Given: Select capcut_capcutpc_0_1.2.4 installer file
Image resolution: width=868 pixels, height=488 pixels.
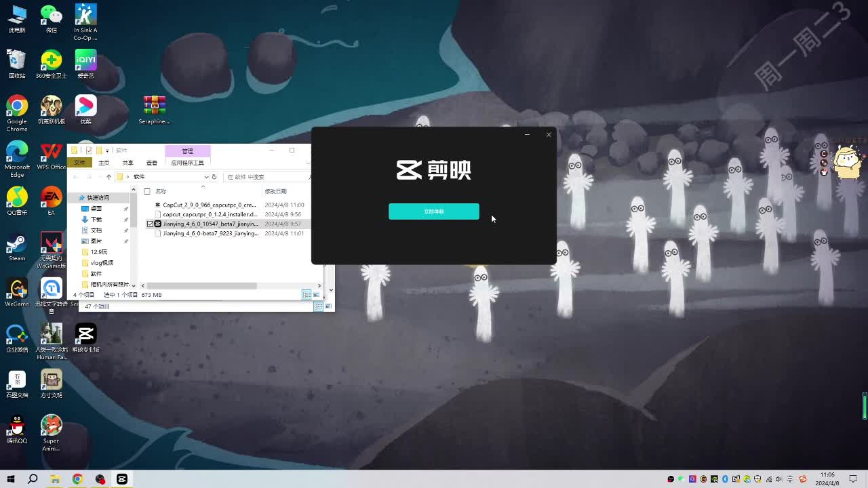Looking at the screenshot, I should pos(210,214).
